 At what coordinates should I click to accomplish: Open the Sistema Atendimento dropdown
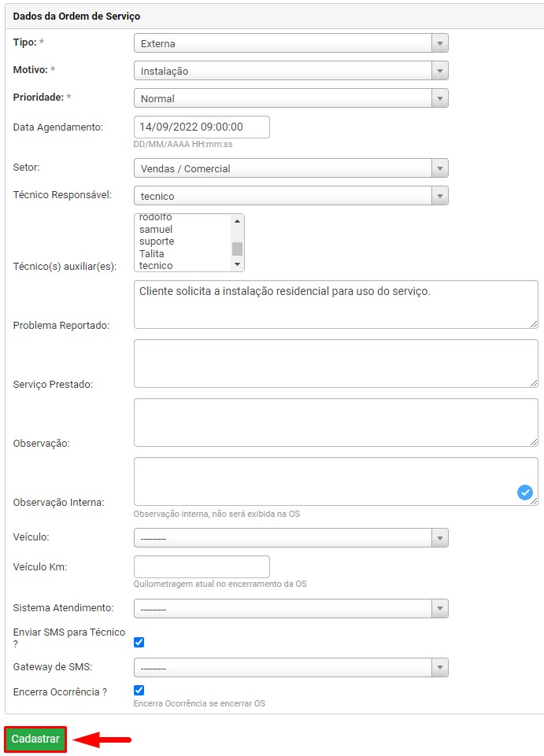[x=291, y=608]
